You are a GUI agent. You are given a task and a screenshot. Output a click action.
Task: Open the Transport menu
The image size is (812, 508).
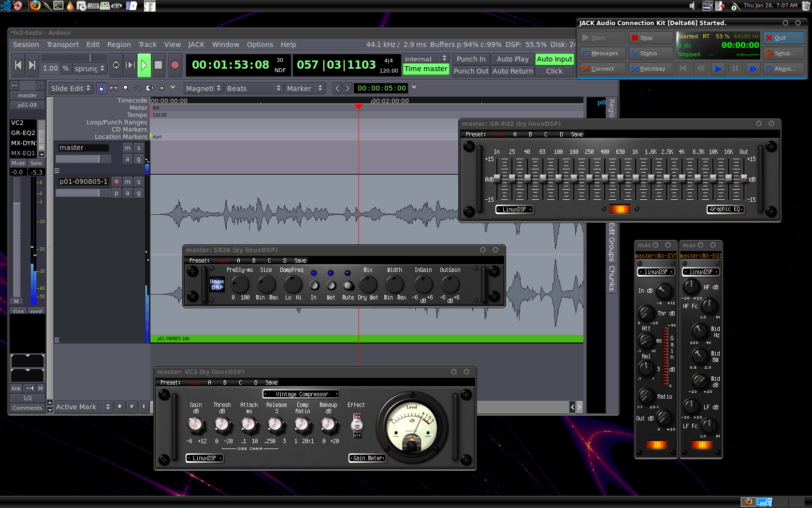(63, 45)
